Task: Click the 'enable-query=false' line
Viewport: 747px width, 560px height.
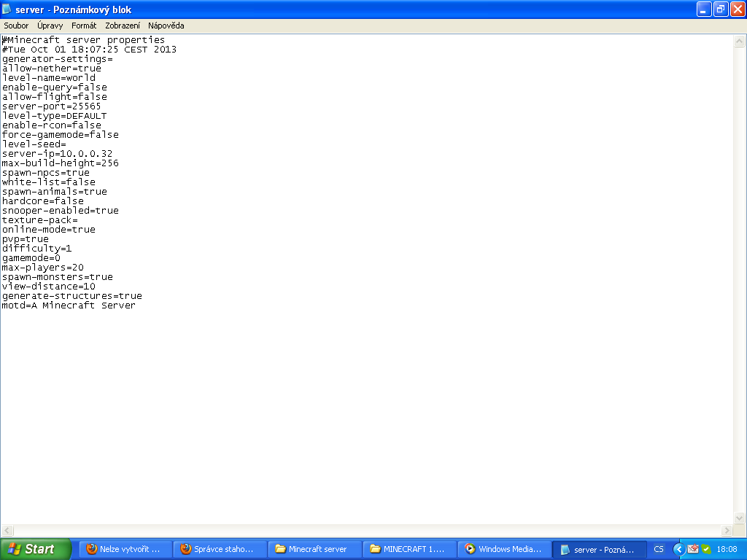Action: tap(54, 87)
